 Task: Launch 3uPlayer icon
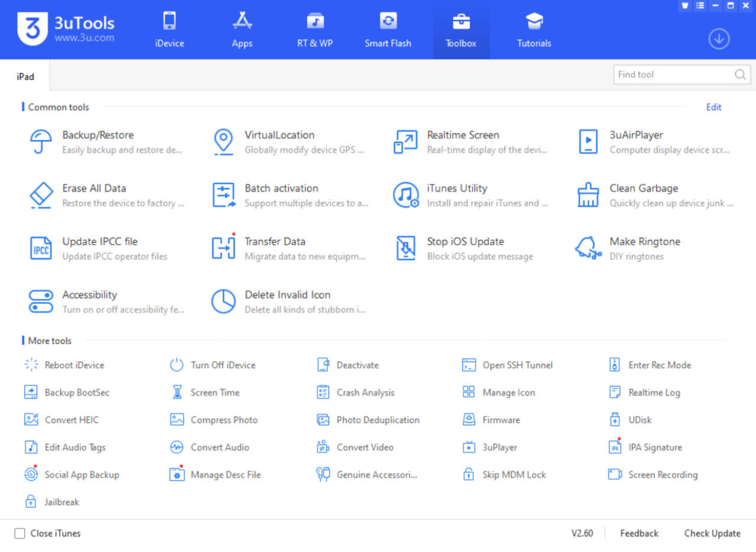point(469,447)
